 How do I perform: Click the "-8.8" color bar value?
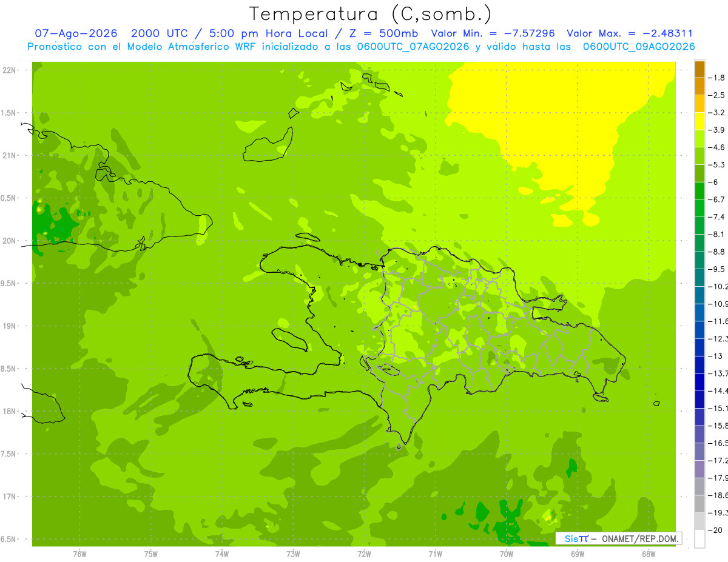(x=716, y=252)
